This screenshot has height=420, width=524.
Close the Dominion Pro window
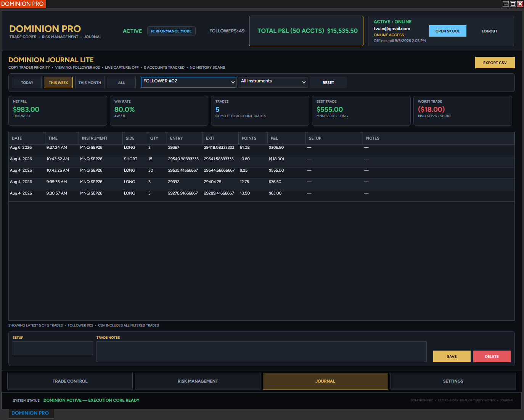point(520,4)
